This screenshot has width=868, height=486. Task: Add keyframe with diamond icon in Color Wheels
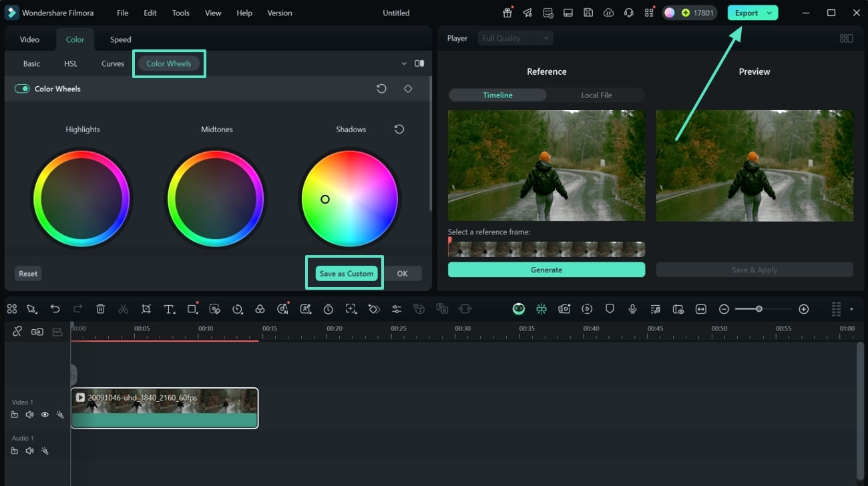[408, 89]
